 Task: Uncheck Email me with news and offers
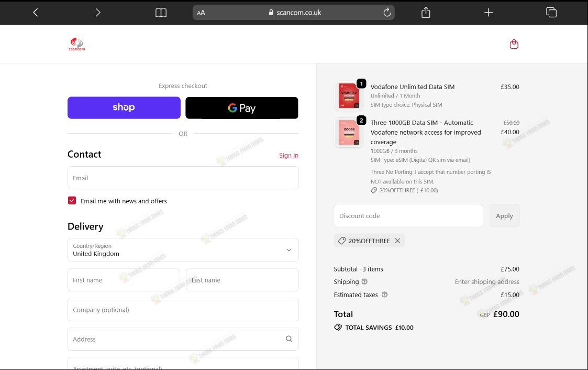[x=72, y=200]
